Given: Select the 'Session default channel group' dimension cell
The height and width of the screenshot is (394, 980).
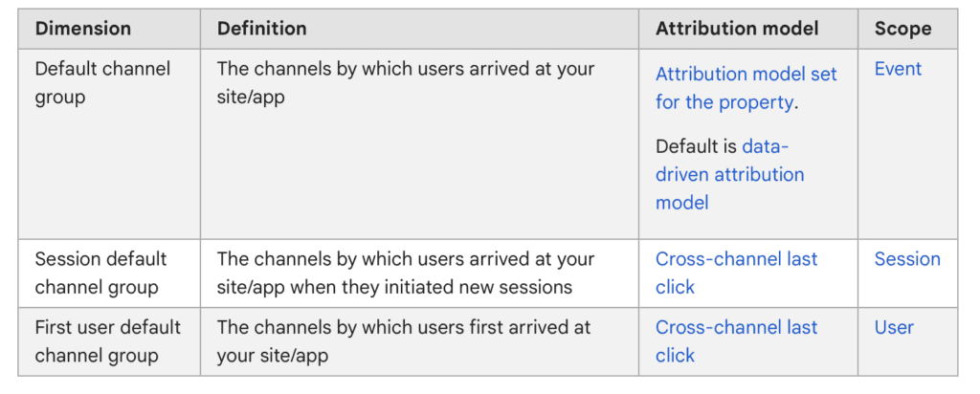Looking at the screenshot, I should pyautogui.click(x=100, y=273).
